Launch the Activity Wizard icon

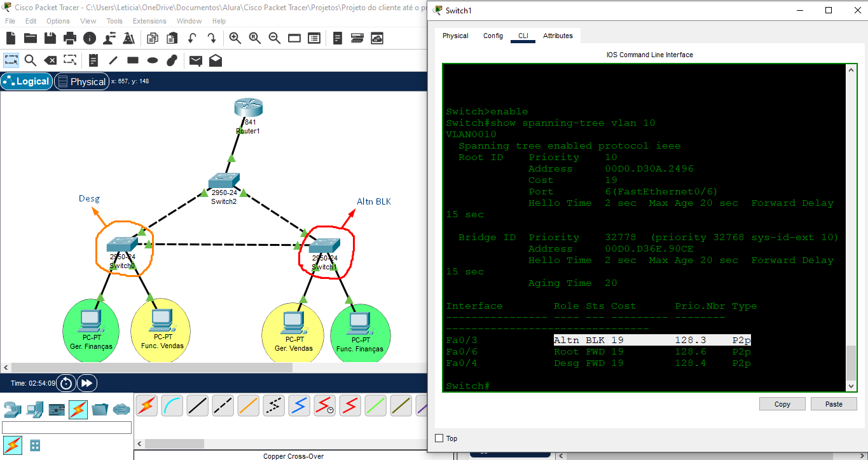[x=109, y=38]
